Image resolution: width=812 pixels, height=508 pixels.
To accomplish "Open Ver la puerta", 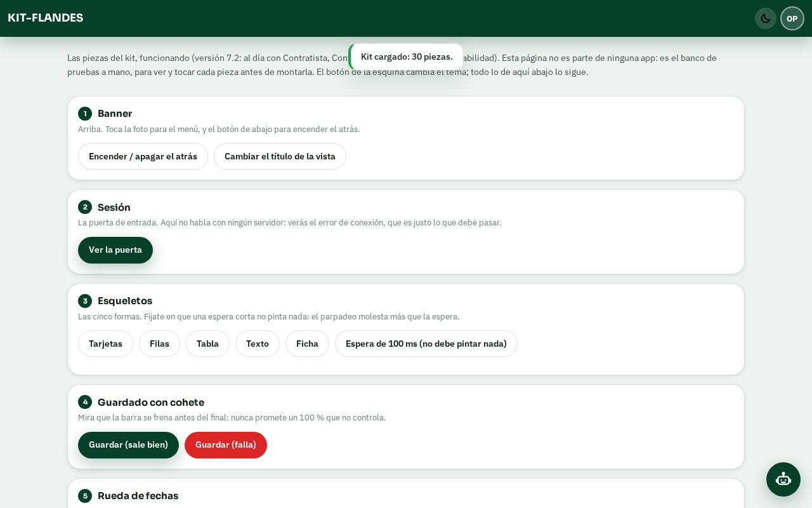I will click(115, 250).
